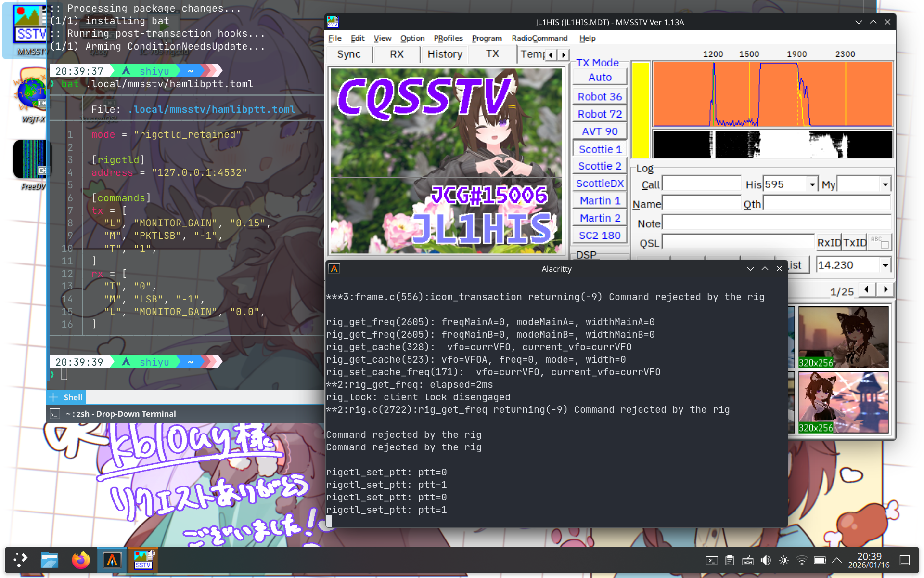Screen dimensions: 924x578
Task: Click the TxID toggle button
Action: point(855,243)
